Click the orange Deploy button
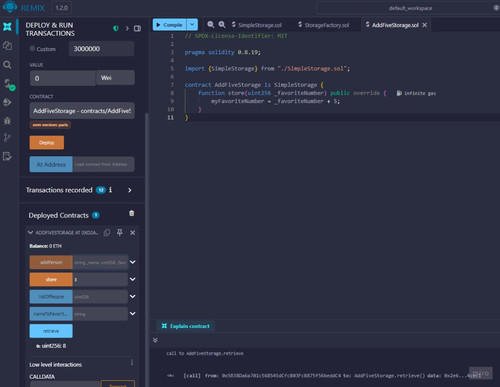Image resolution: width=500 pixels, height=387 pixels. (x=47, y=143)
